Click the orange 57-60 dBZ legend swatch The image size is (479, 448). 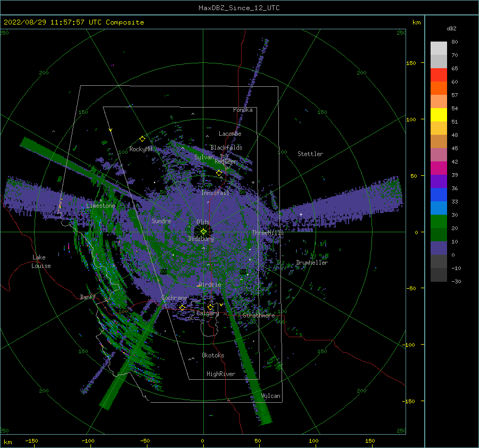pyautogui.click(x=439, y=88)
